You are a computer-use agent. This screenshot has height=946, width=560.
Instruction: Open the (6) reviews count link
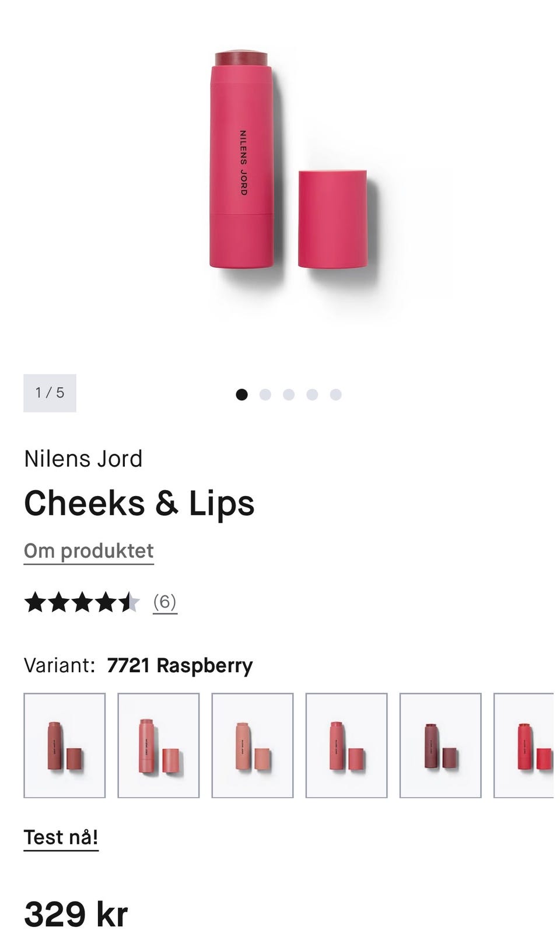click(165, 602)
